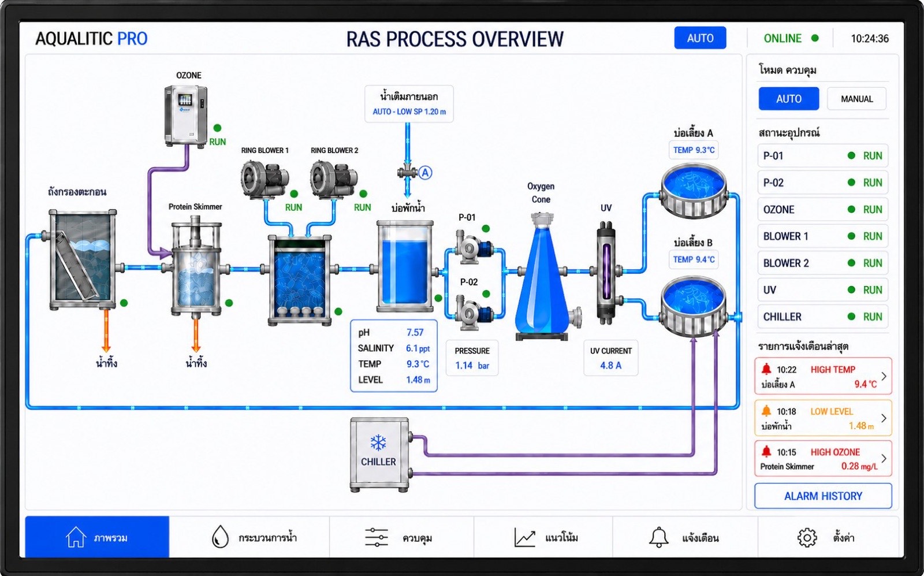
Task: Toggle P-01 RUN status row
Action: pyautogui.click(x=822, y=155)
